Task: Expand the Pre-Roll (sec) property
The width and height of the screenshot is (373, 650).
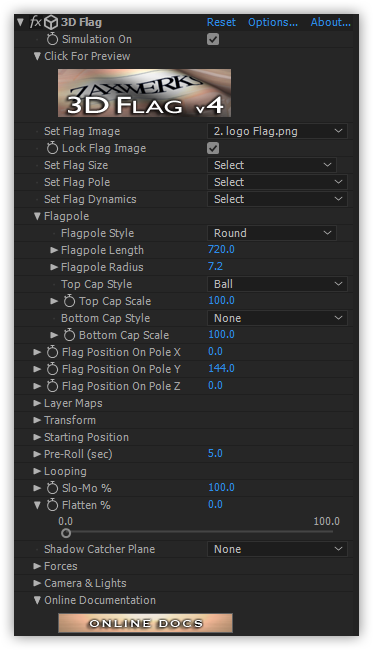Action: click(x=37, y=454)
